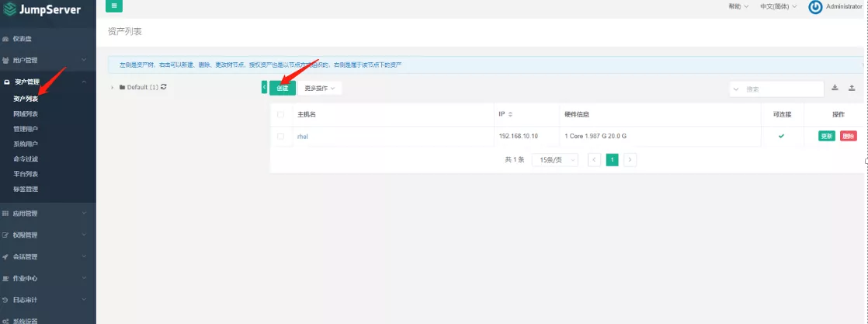Check the rhel row checkbox

coord(281,137)
